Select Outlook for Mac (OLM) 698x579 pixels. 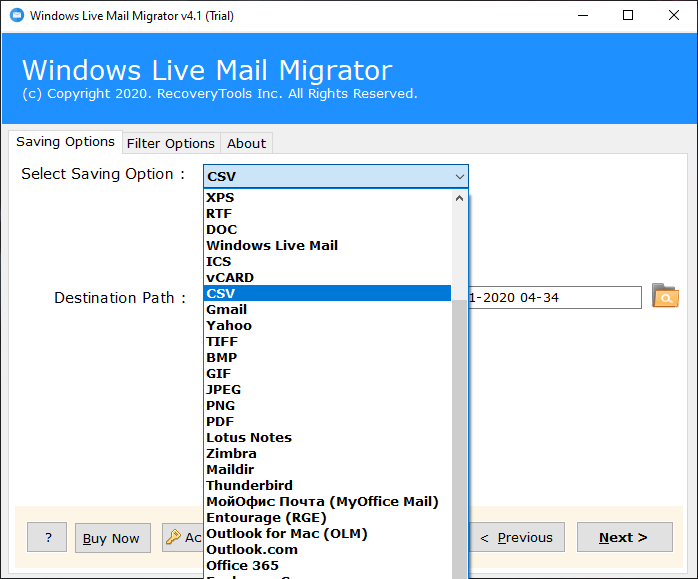327,534
